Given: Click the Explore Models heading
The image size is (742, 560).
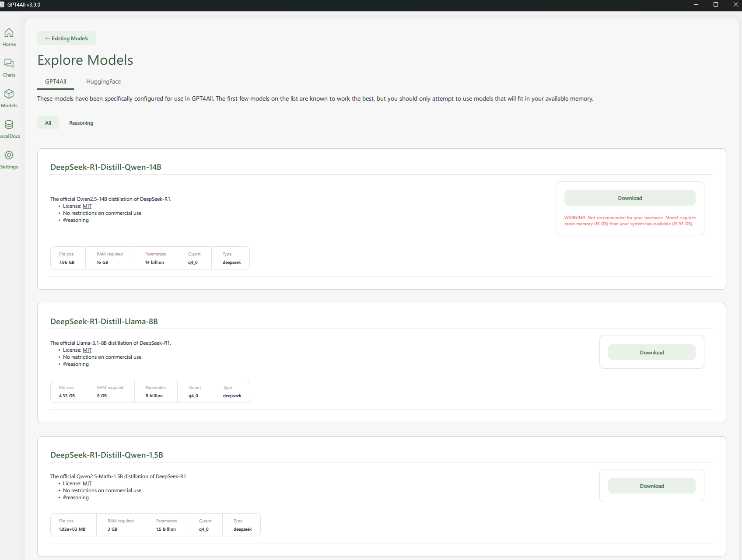Looking at the screenshot, I should (85, 60).
